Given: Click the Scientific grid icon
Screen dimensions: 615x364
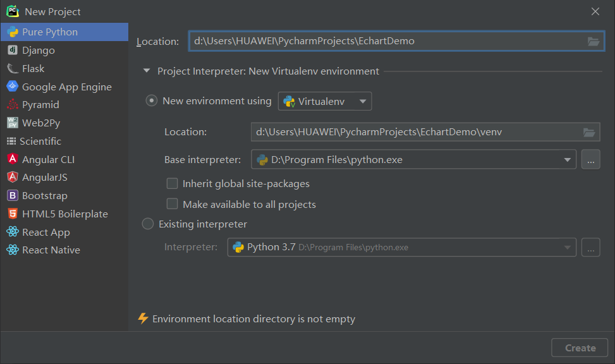Looking at the screenshot, I should coord(11,141).
